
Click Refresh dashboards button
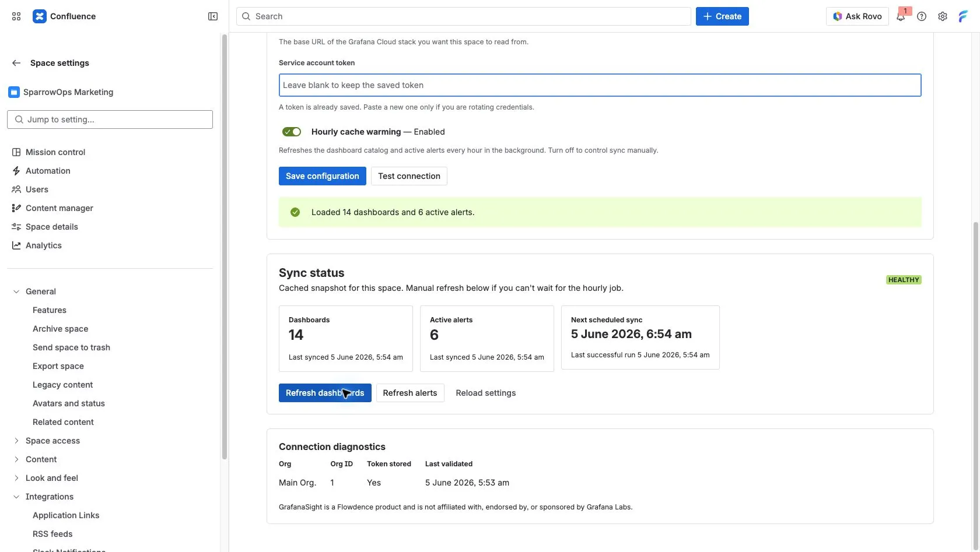[x=325, y=393]
